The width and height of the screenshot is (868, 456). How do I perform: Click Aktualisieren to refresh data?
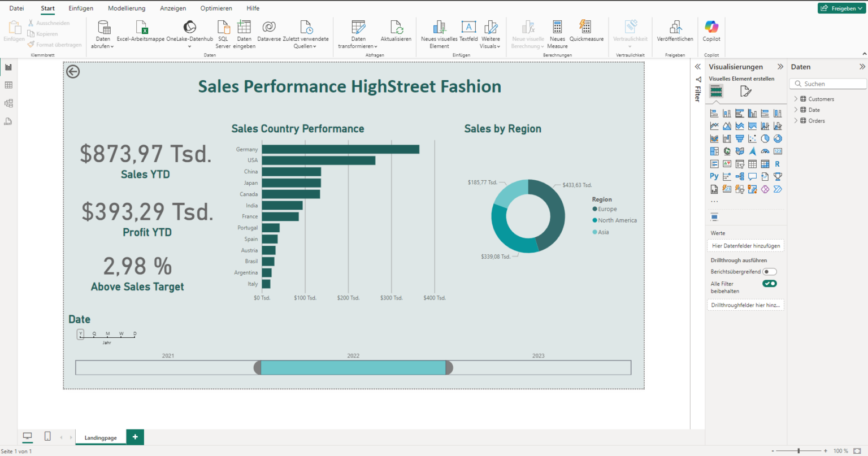[x=396, y=27]
